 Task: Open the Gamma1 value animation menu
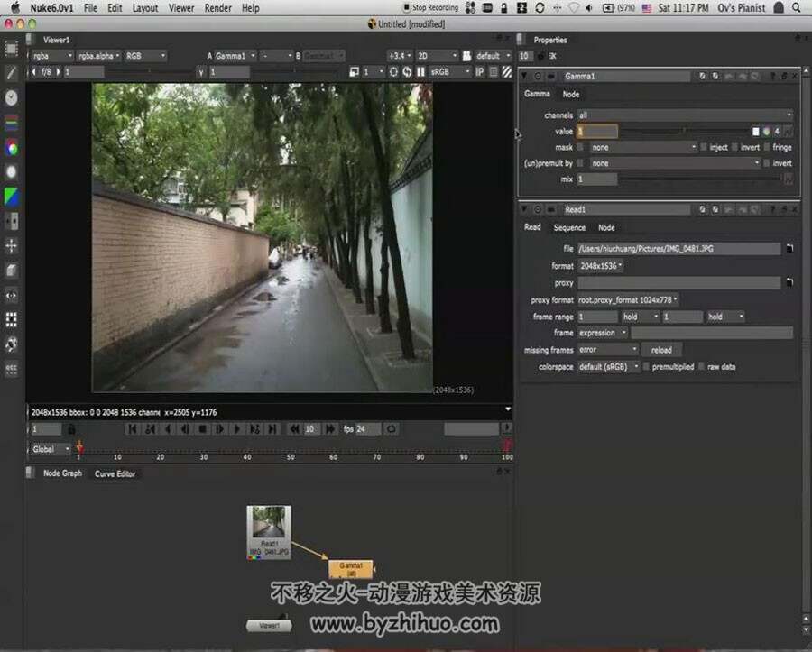point(788,132)
